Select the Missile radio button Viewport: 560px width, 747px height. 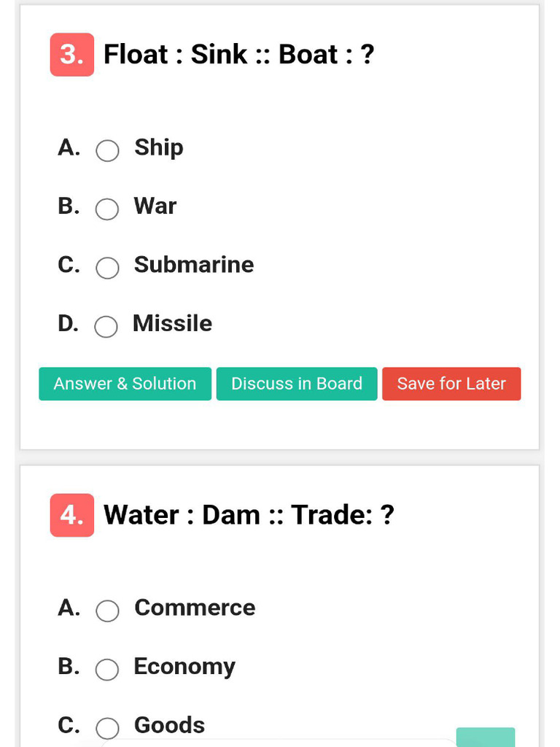[106, 327]
